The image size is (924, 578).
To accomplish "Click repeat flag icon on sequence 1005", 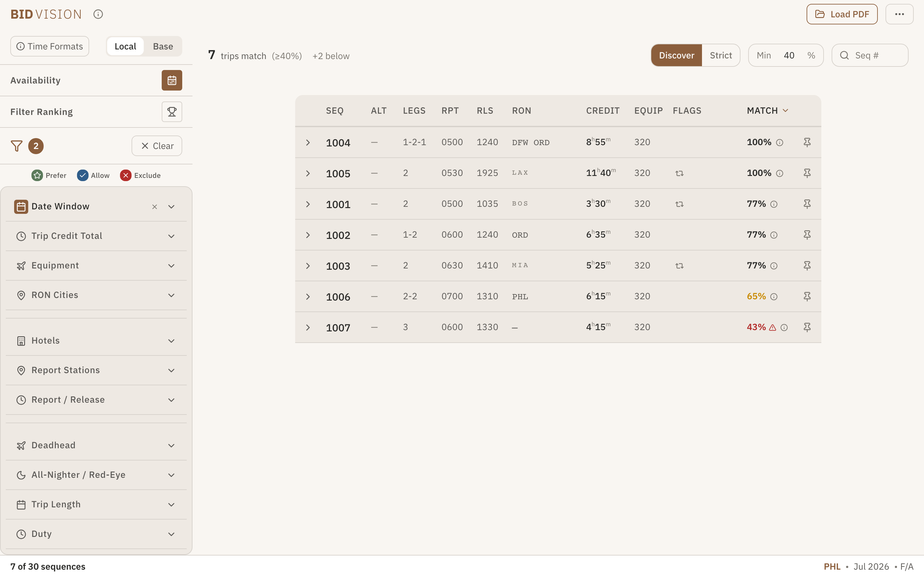I will 679,173.
